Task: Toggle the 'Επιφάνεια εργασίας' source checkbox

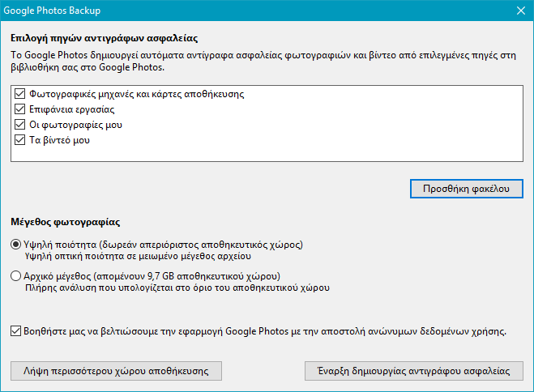Action: pyautogui.click(x=20, y=109)
